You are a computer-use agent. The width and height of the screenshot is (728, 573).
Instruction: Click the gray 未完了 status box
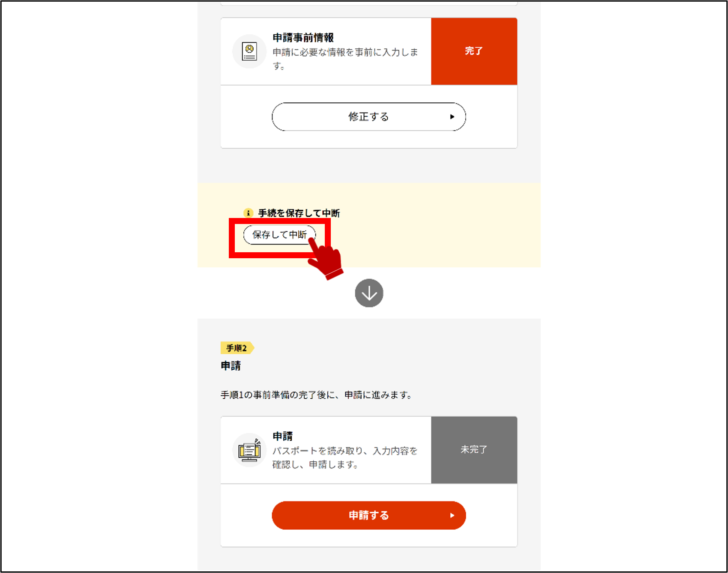click(474, 450)
